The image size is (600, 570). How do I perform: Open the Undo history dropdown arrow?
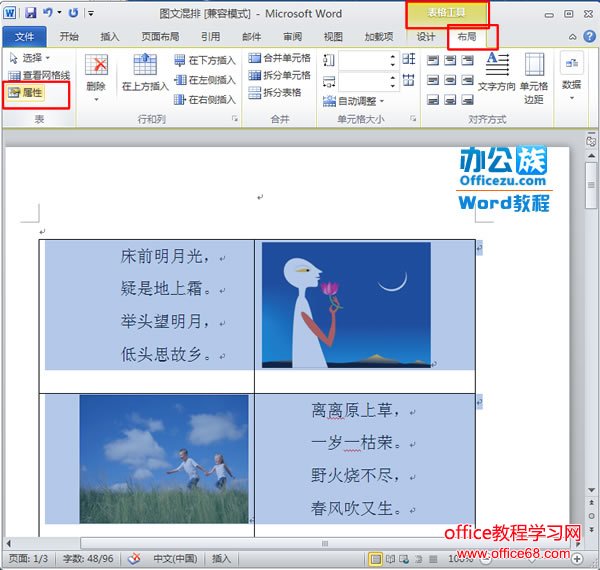59,13
